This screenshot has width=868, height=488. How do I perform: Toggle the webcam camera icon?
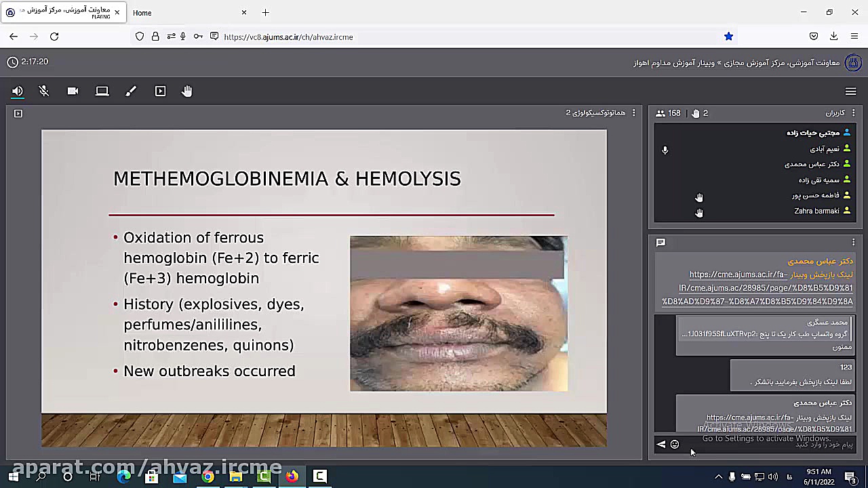pos(73,91)
